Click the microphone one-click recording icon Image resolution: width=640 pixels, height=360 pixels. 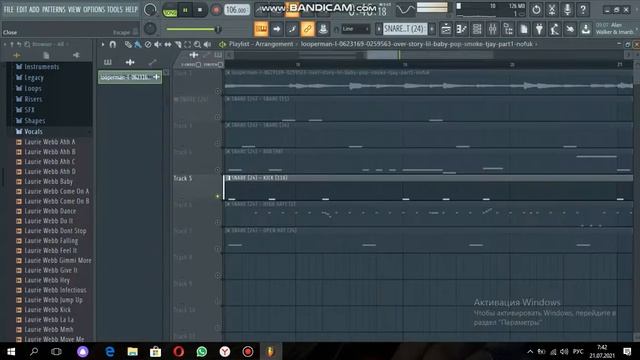(567, 9)
